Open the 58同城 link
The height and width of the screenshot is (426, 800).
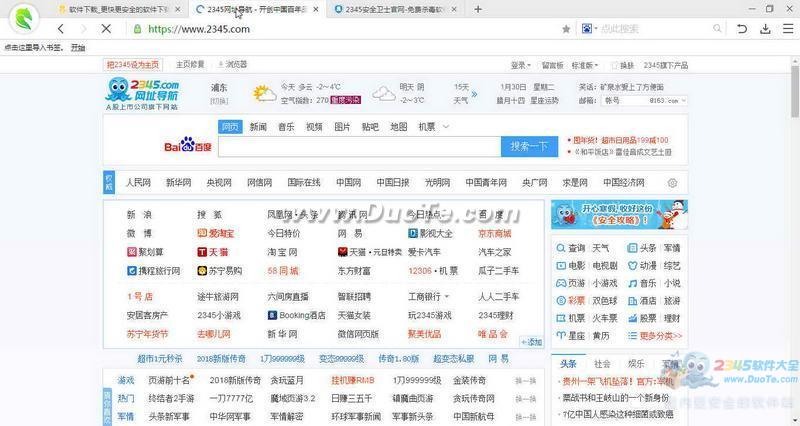pos(283,271)
